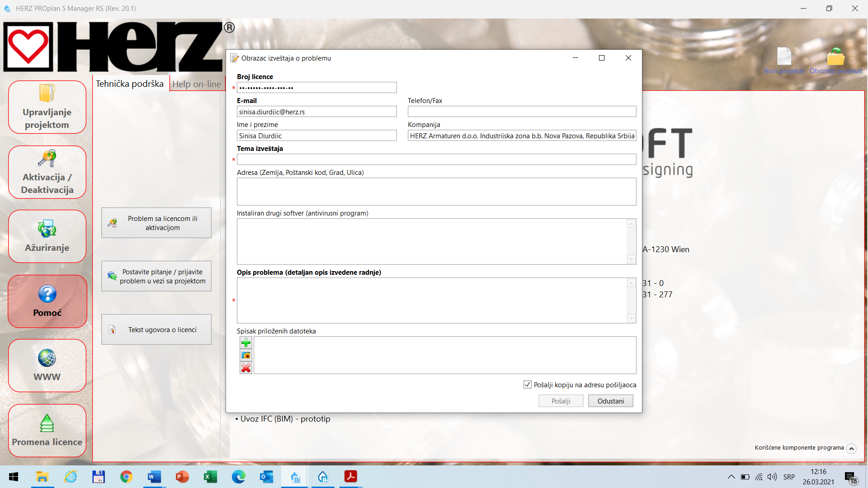Open Promena licence in the sidebar
Screen dimensions: 868x488
point(47,431)
